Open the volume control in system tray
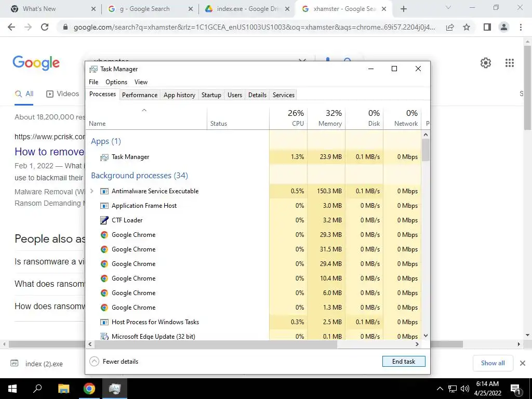The width and height of the screenshot is (532, 399). [464, 389]
